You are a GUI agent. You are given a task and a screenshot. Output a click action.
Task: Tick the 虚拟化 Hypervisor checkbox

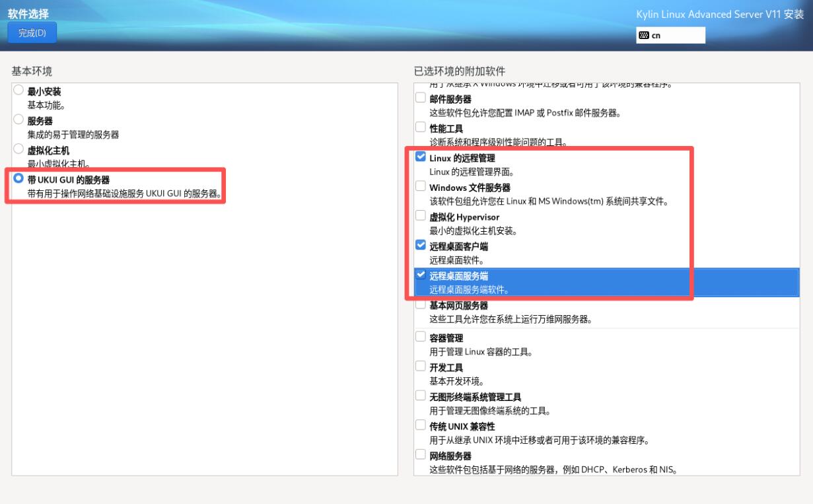point(421,216)
